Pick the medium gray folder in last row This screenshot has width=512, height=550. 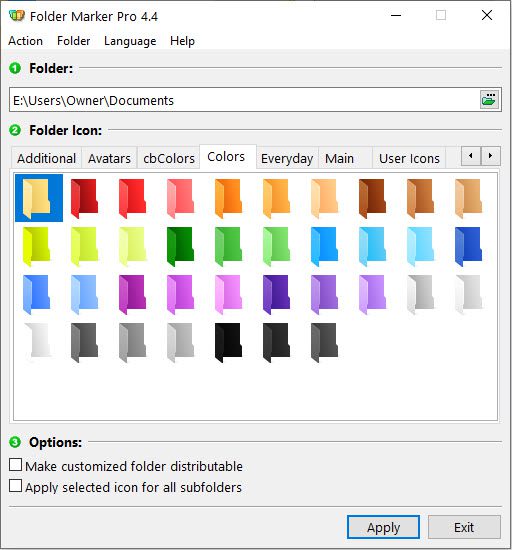pyautogui.click(x=132, y=342)
